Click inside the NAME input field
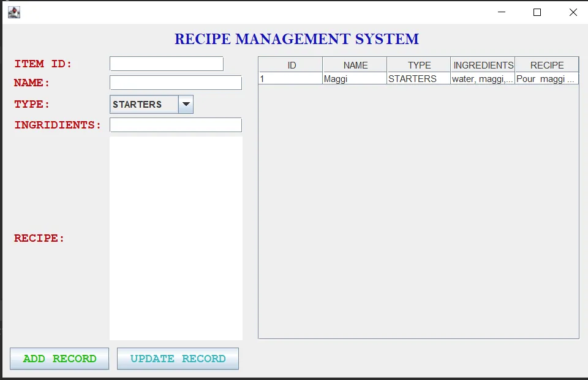 pyautogui.click(x=175, y=83)
